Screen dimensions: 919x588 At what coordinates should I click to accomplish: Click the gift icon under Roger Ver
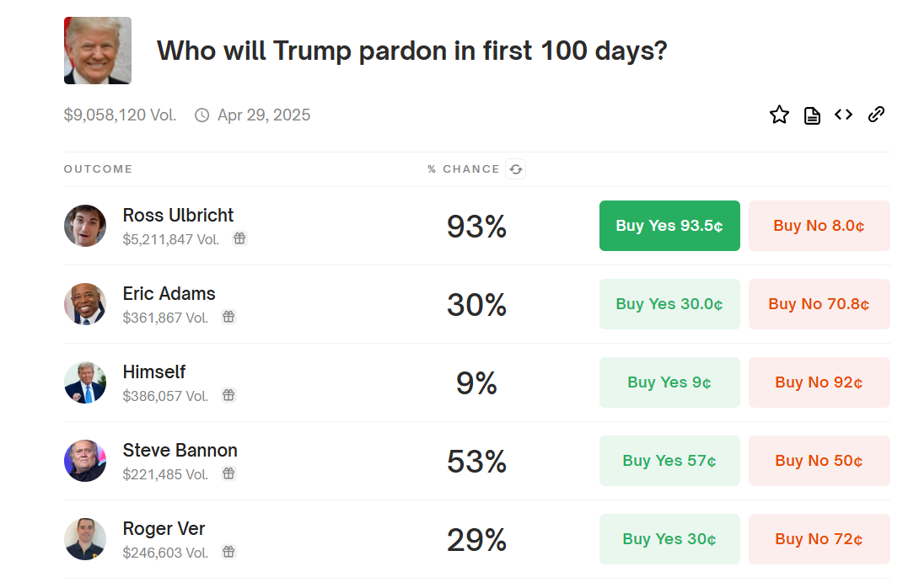(228, 552)
